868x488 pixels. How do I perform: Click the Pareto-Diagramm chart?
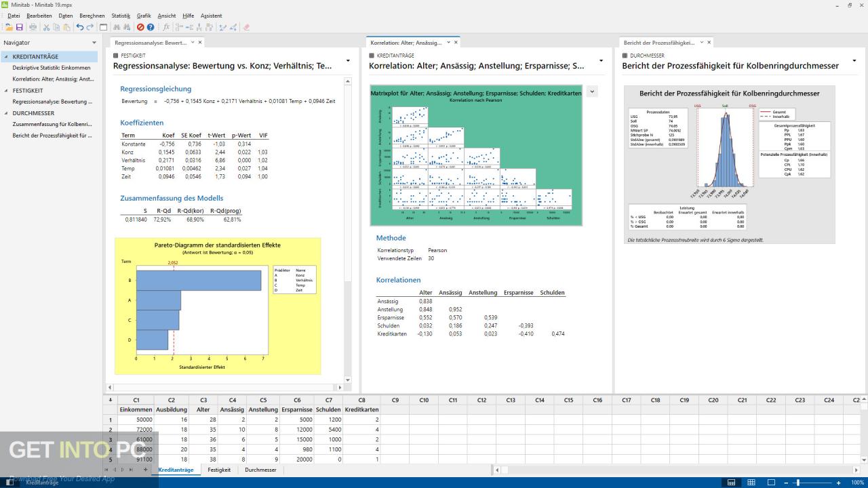pyautogui.click(x=218, y=306)
